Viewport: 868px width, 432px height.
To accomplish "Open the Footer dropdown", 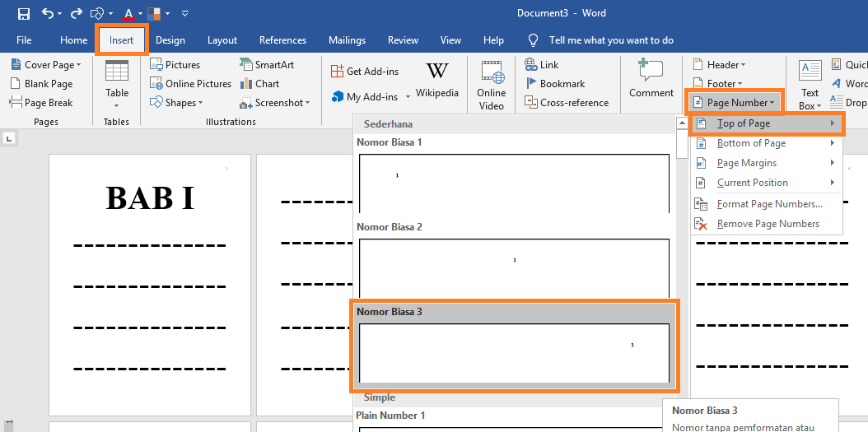I will pyautogui.click(x=716, y=84).
